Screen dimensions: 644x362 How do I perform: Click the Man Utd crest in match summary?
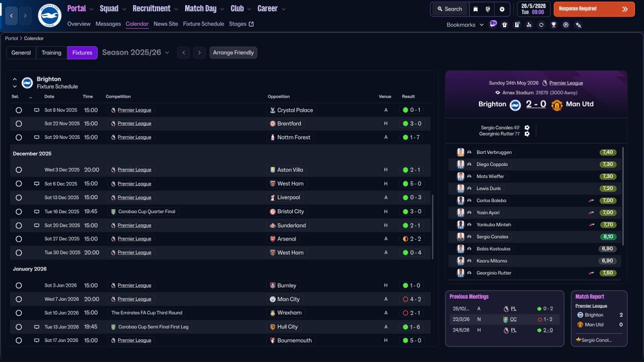tap(556, 105)
